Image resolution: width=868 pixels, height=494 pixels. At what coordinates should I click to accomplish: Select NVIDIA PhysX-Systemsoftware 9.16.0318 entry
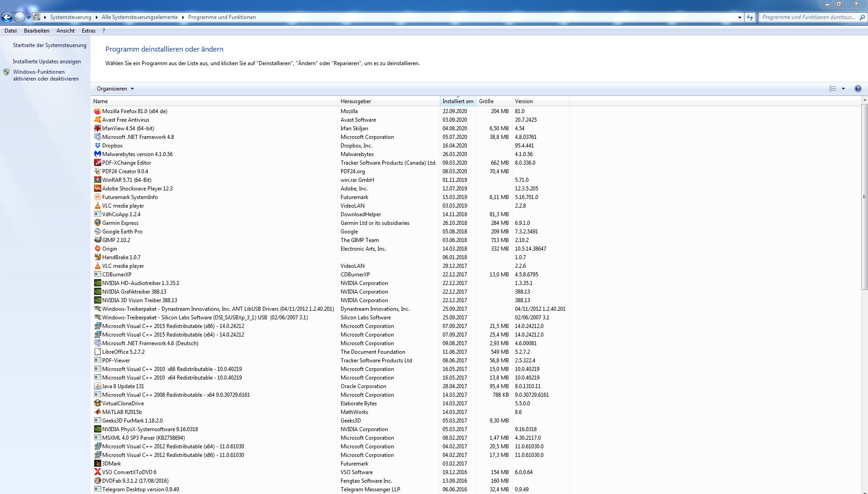pos(330,429)
